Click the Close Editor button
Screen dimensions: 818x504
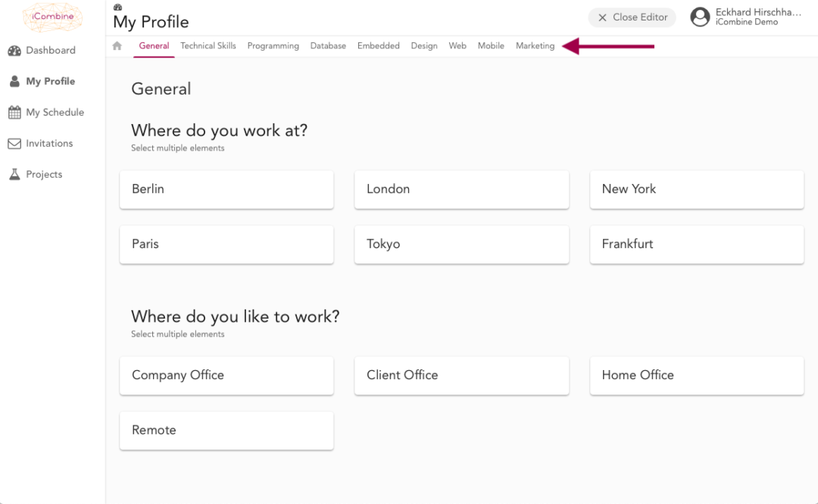click(x=632, y=17)
